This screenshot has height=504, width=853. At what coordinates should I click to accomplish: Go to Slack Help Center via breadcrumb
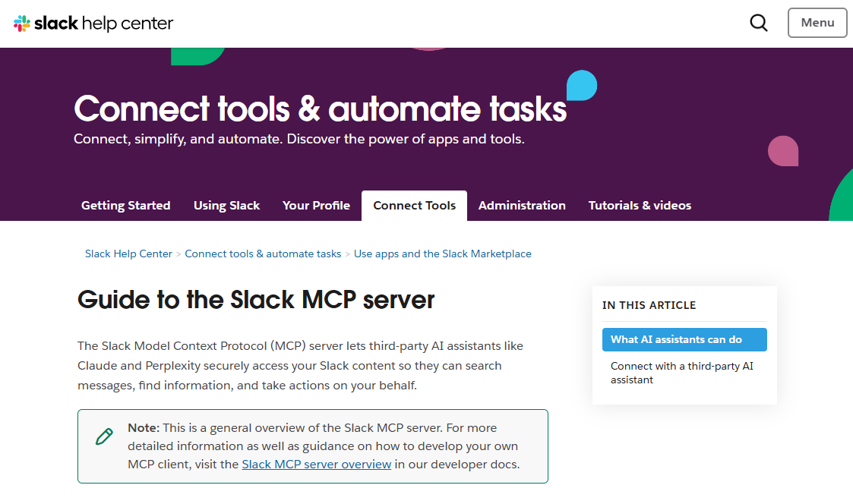point(128,254)
